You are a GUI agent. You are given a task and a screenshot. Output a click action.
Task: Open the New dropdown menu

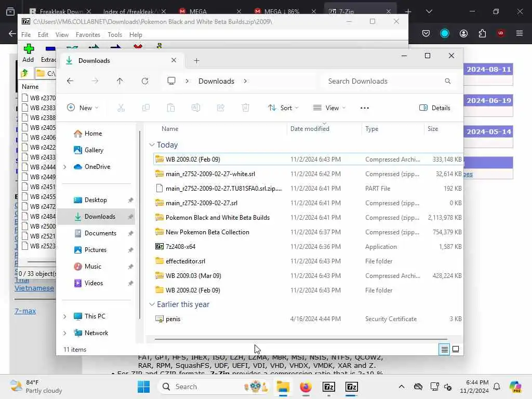point(83,108)
